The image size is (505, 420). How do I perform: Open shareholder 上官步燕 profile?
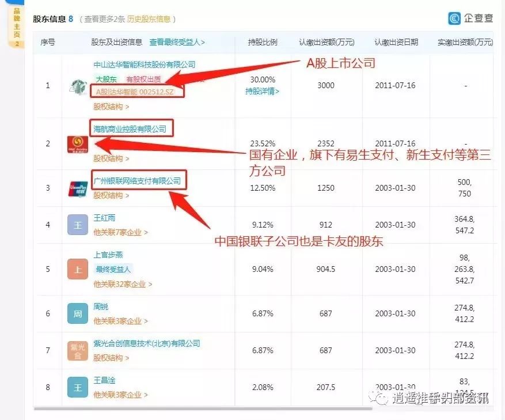[x=108, y=255]
